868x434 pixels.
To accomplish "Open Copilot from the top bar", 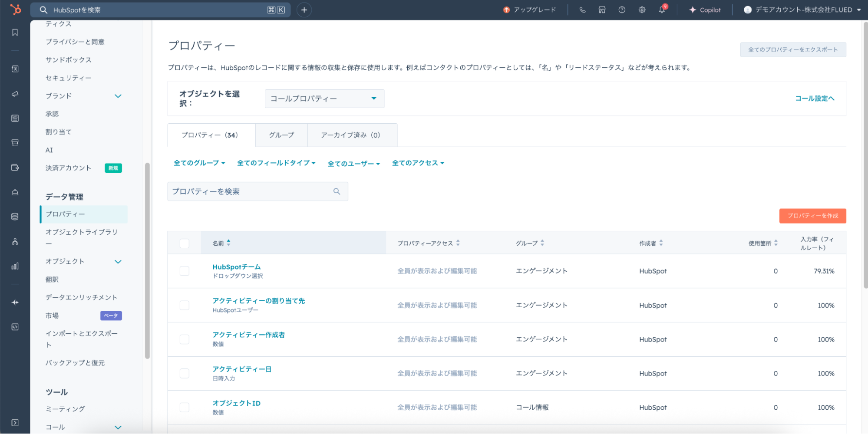I will click(x=705, y=10).
